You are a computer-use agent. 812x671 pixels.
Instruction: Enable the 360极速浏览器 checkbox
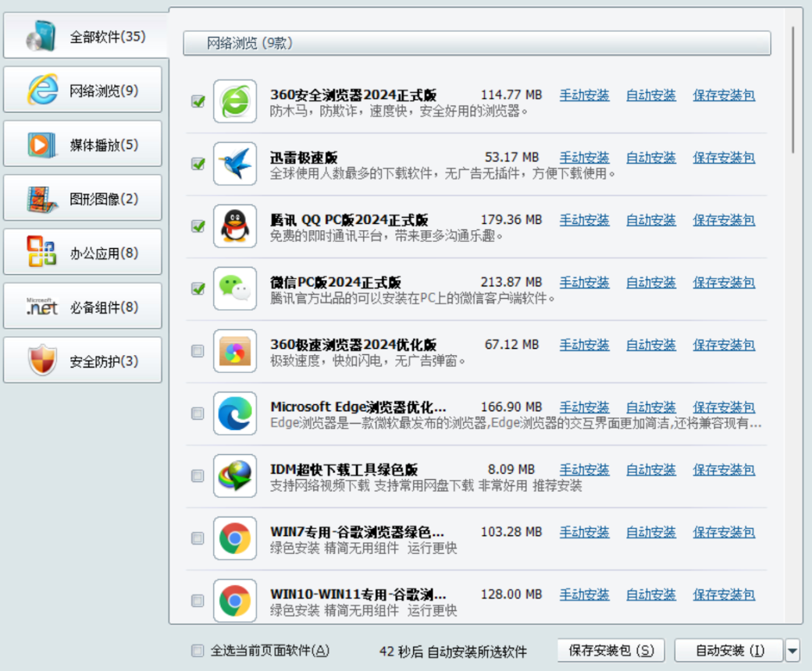click(x=198, y=350)
